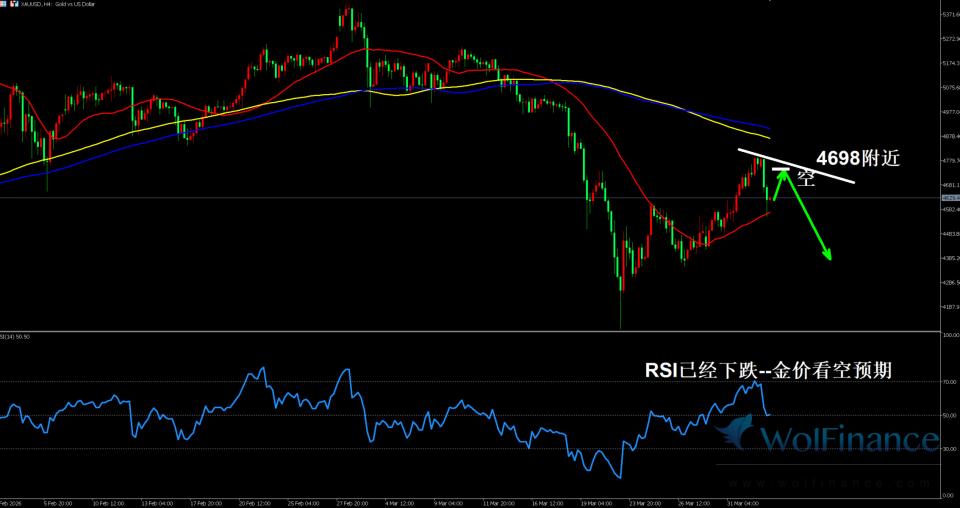The image size is (960, 508).
Task: Select the 空 short label
Action: point(806,180)
